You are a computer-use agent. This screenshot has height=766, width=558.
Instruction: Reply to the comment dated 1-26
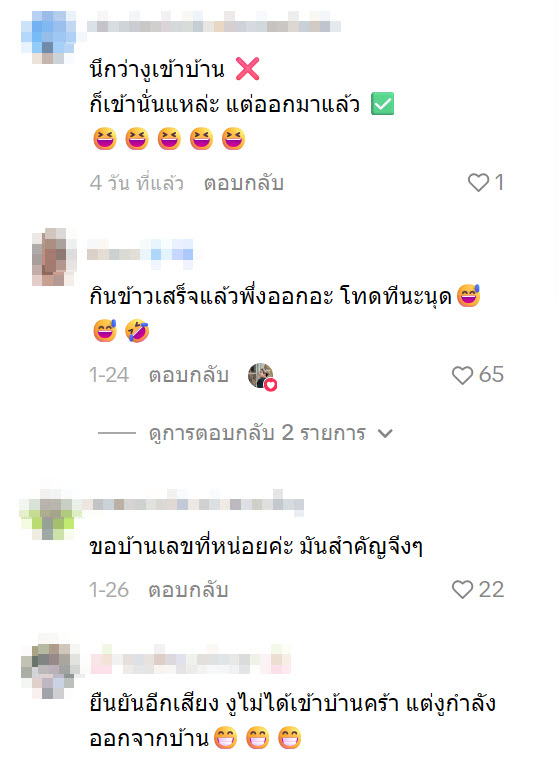[189, 590]
